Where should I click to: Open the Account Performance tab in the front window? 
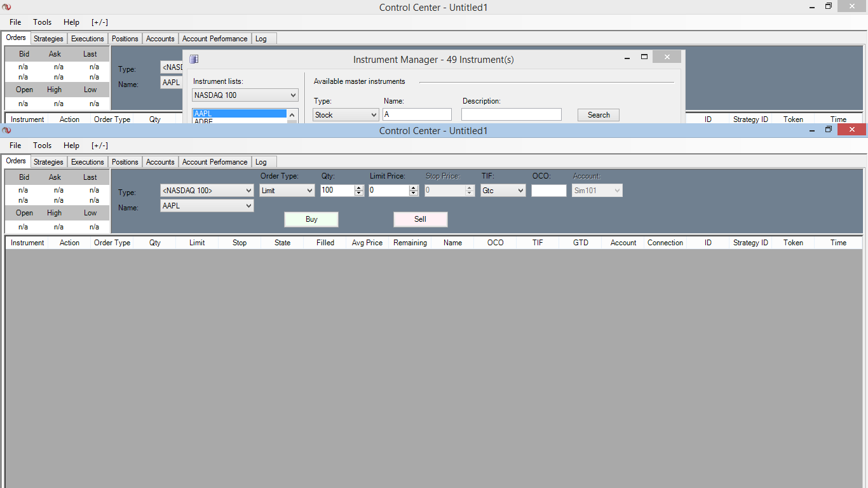click(x=215, y=162)
